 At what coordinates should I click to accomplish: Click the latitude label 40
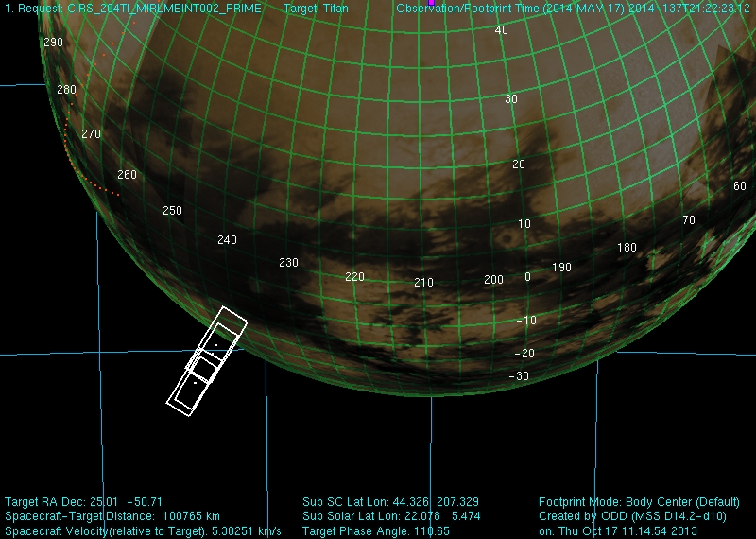pyautogui.click(x=502, y=30)
